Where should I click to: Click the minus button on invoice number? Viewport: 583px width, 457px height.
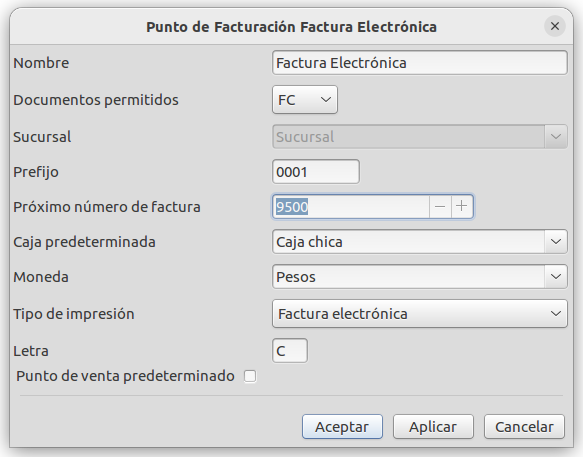[x=440, y=206]
